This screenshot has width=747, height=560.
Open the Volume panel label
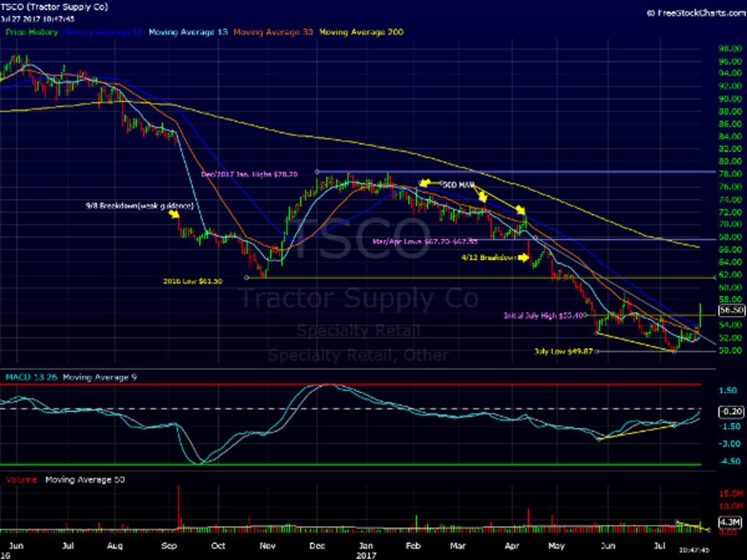pyautogui.click(x=21, y=480)
